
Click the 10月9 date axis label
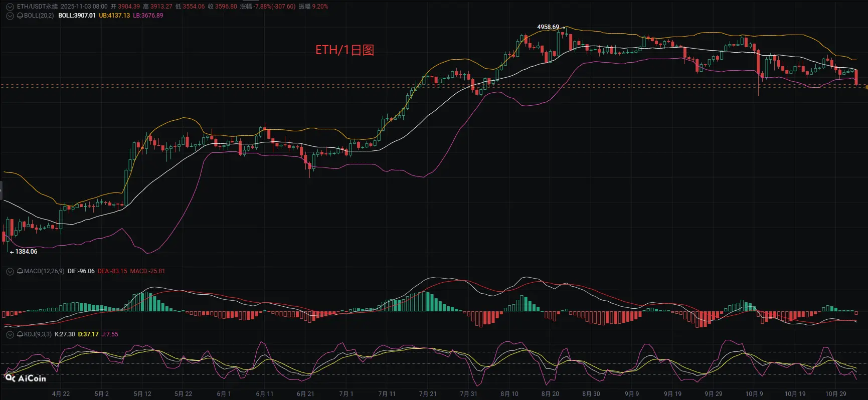click(754, 394)
